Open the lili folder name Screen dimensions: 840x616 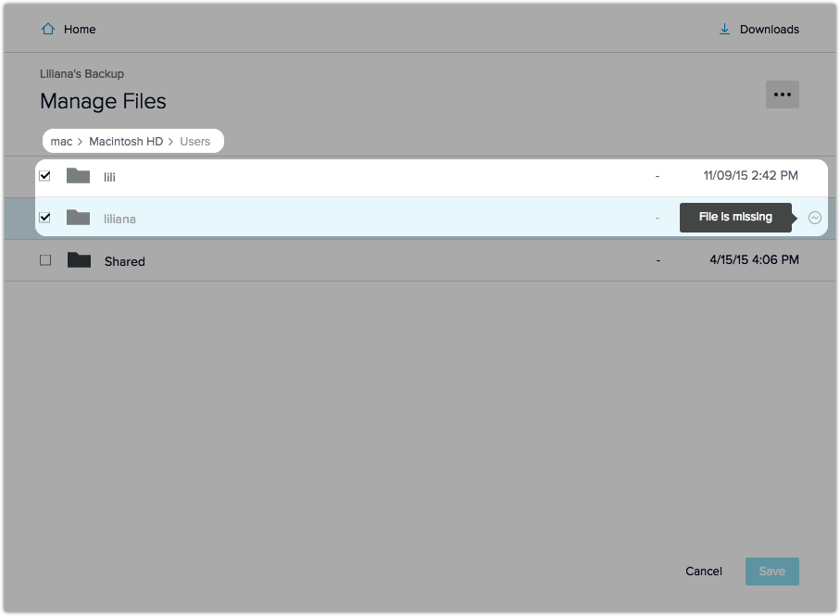(109, 177)
